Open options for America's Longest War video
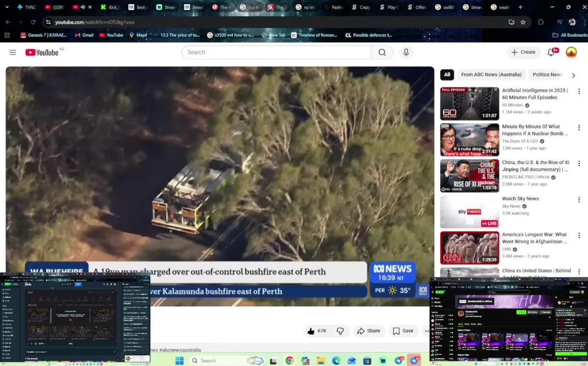This screenshot has height=366, width=588. [579, 235]
